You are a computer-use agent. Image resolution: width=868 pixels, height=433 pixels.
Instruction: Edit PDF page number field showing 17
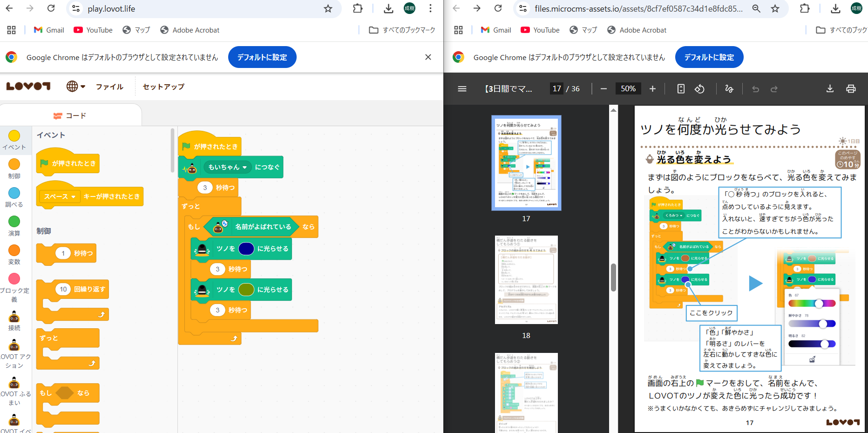click(x=556, y=88)
